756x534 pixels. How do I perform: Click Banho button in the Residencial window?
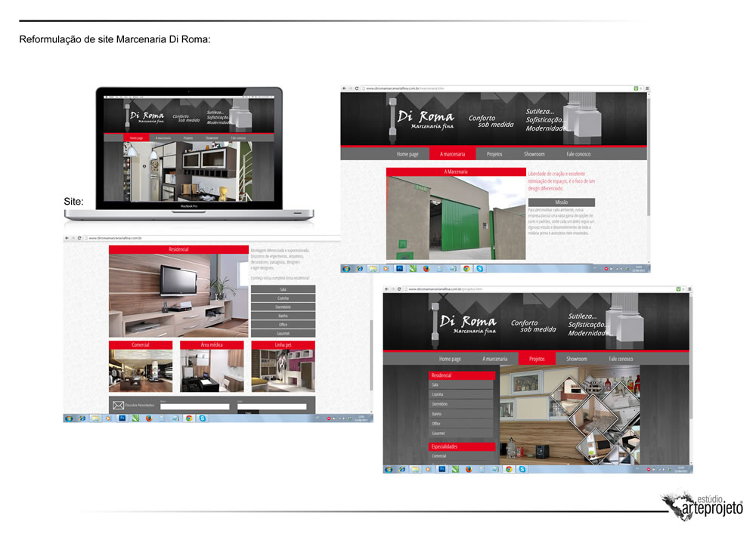(283, 316)
